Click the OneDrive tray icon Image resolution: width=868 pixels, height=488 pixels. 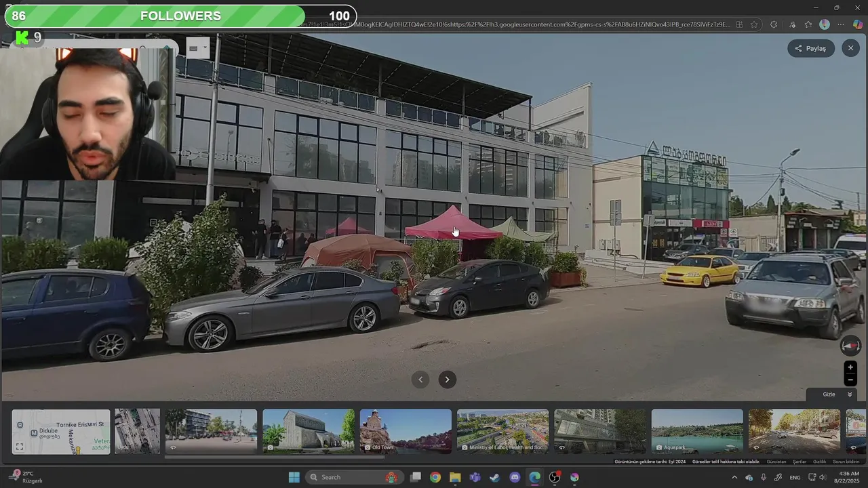749,477
